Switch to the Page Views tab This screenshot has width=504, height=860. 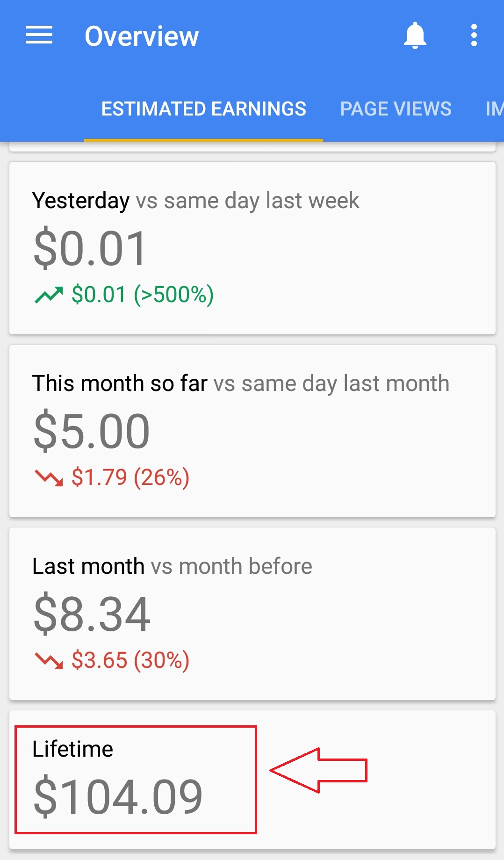[x=396, y=109]
